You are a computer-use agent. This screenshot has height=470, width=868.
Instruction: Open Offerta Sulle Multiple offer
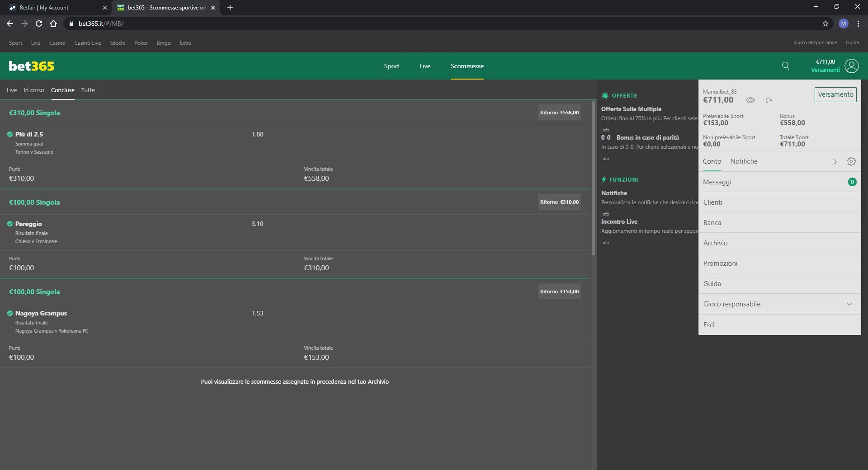631,109
